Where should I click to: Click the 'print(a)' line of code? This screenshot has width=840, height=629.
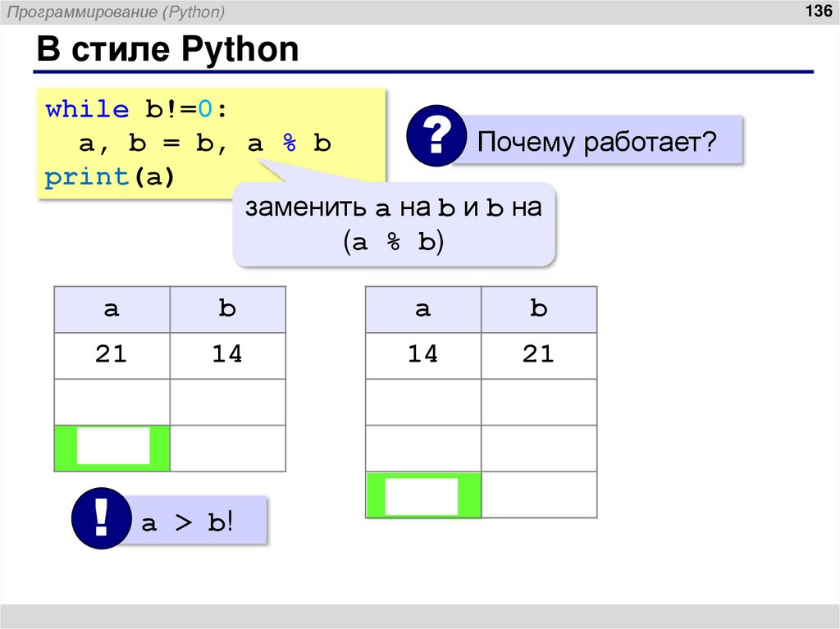tap(107, 174)
